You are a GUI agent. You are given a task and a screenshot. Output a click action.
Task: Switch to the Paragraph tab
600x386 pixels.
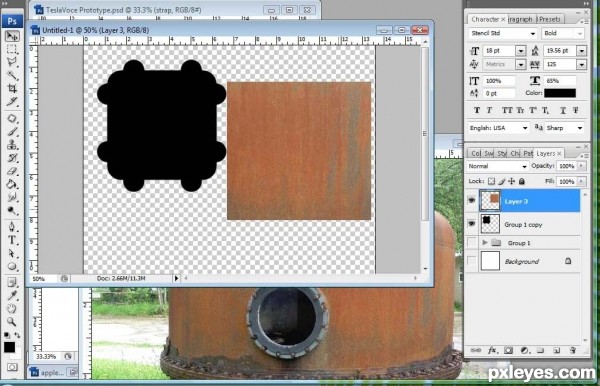pyautogui.click(x=521, y=19)
